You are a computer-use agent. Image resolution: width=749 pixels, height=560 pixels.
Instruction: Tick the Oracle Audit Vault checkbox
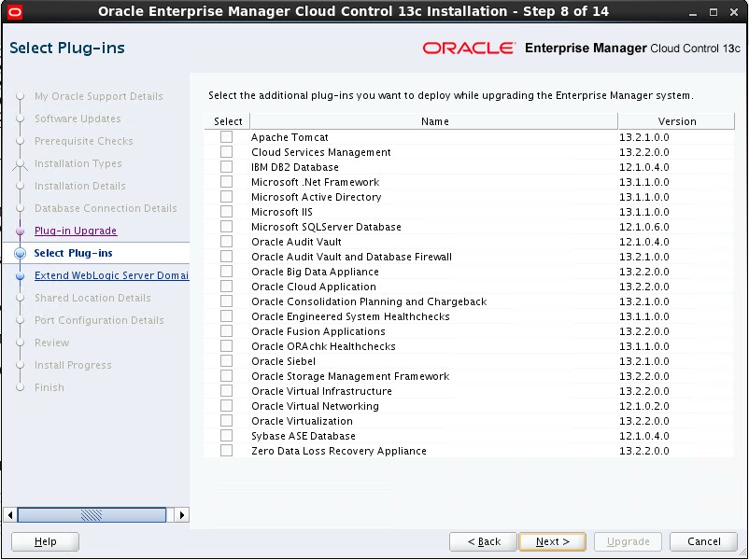226,242
